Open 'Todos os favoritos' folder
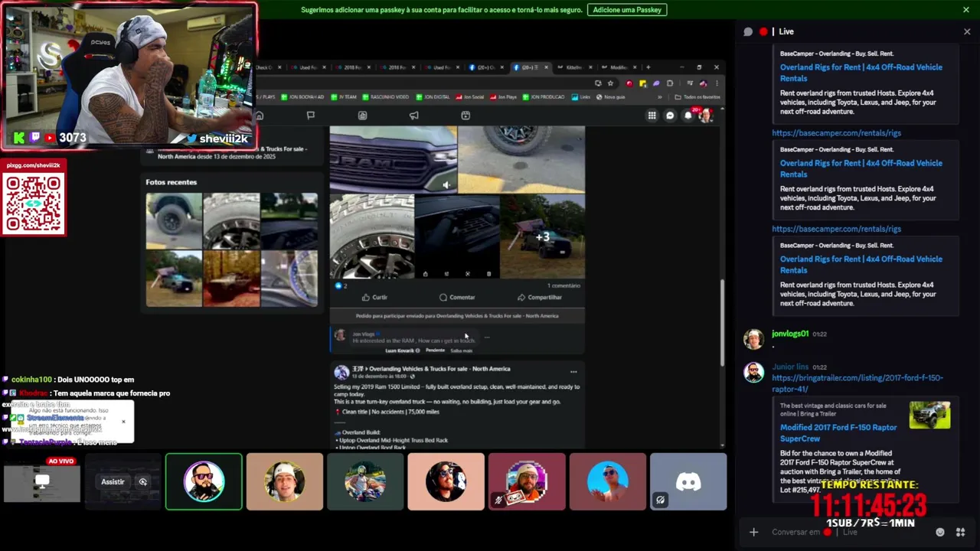This screenshot has height=551, width=980. (697, 97)
